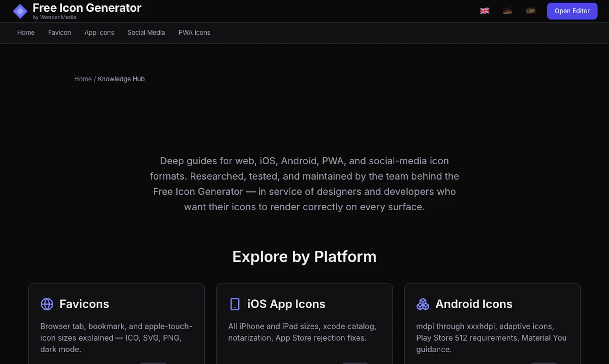Open the App Icons menu item
The image size is (609, 364).
point(99,33)
